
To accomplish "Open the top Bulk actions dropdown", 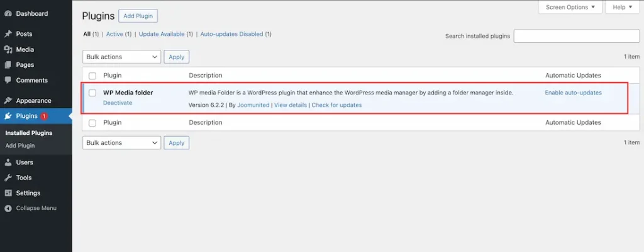I will tap(121, 57).
